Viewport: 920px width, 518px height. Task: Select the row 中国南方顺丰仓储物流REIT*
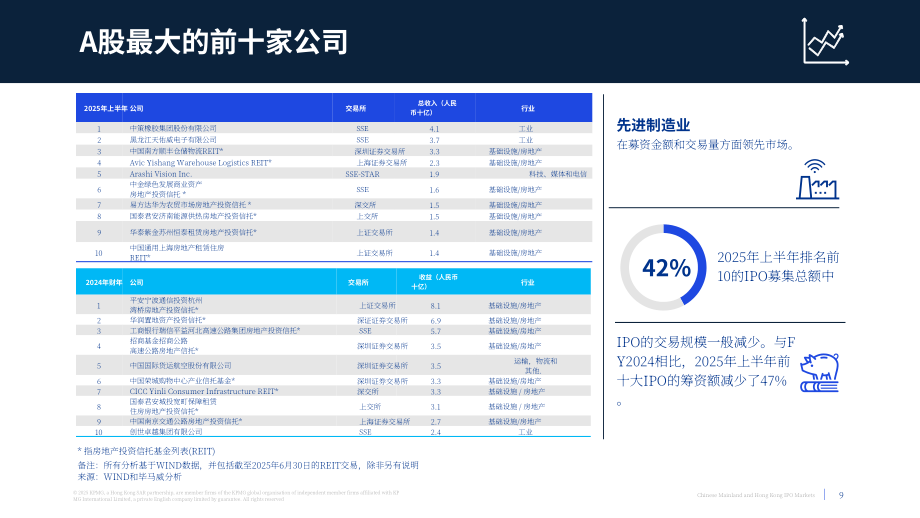click(x=334, y=151)
